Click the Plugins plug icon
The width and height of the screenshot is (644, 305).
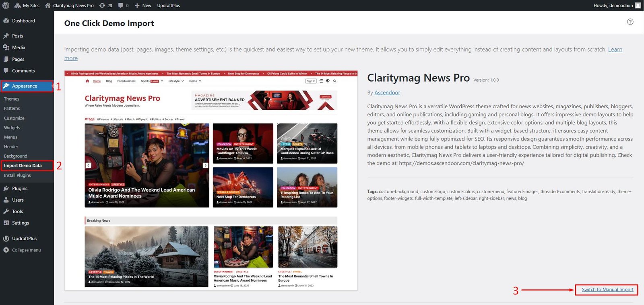pyautogui.click(x=6, y=188)
